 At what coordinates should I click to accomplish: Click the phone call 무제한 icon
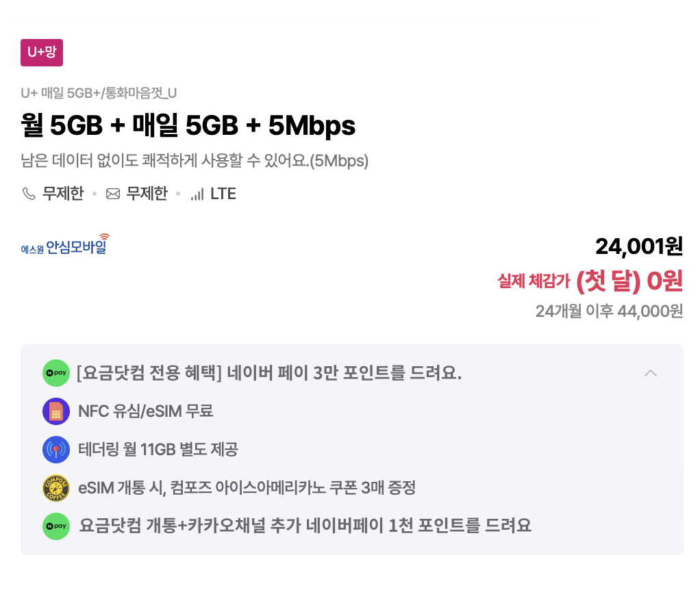(28, 194)
